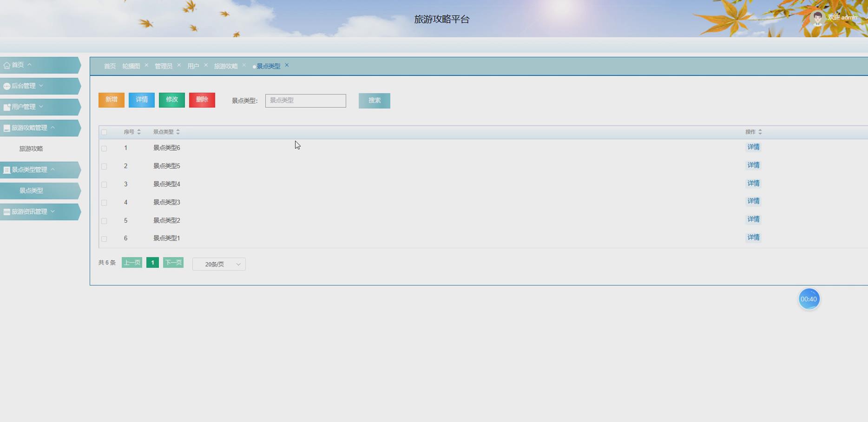The image size is (868, 422).
Task: Select the 首页 home icon in sidebar
Action: click(7, 65)
